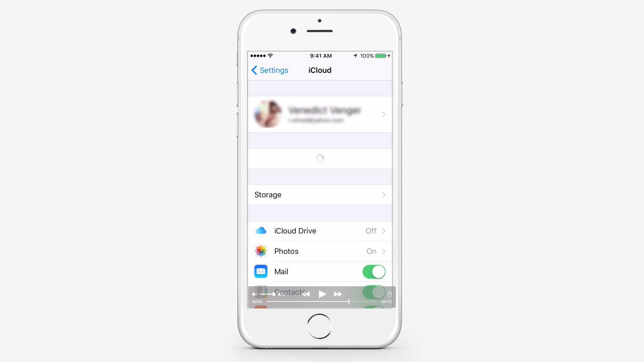Toggle Mail sync switch on
This screenshot has width=644, height=362.
pos(373,271)
